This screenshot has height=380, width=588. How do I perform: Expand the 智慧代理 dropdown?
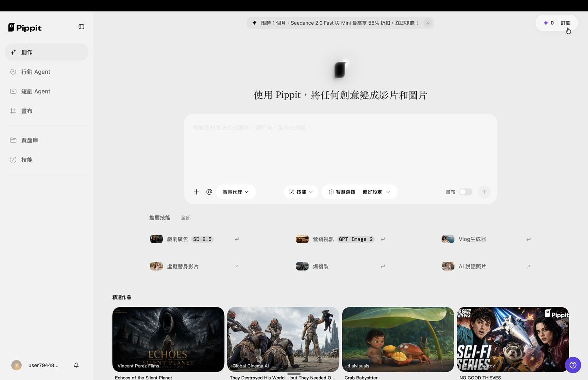pos(236,192)
